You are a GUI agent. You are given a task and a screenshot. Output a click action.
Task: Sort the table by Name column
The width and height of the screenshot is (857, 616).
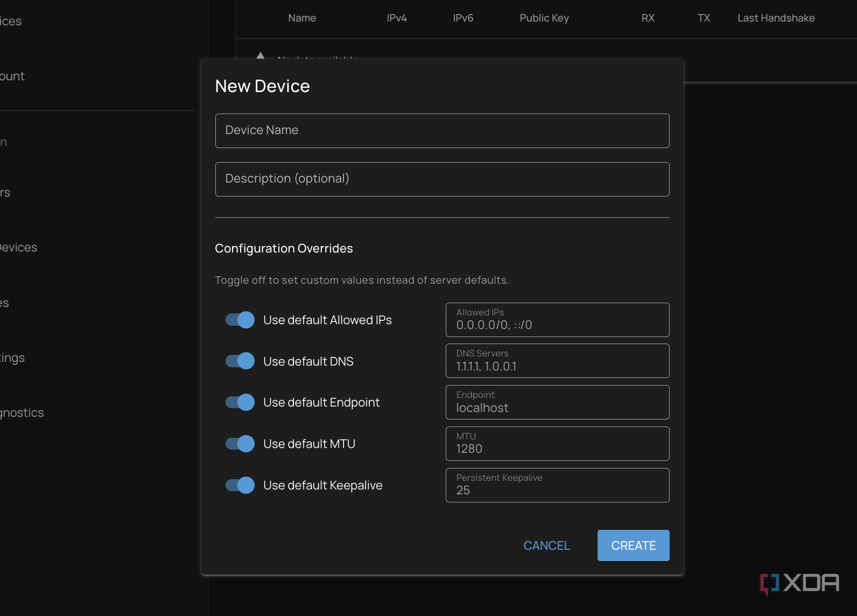pyautogui.click(x=302, y=18)
